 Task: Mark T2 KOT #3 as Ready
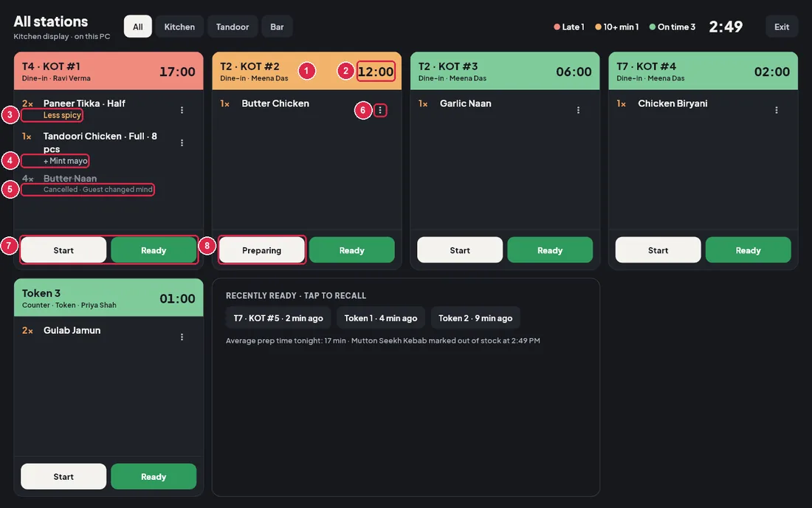pos(550,250)
